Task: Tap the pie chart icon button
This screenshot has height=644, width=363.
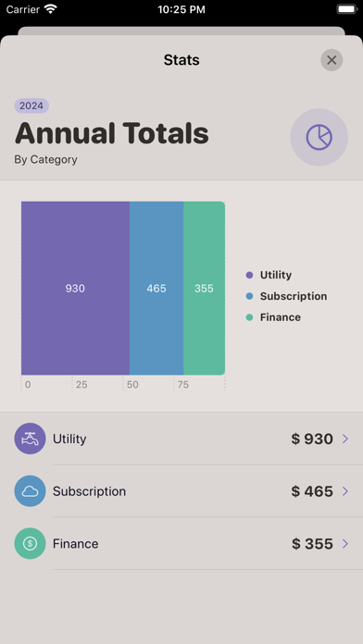Action: coord(319,137)
